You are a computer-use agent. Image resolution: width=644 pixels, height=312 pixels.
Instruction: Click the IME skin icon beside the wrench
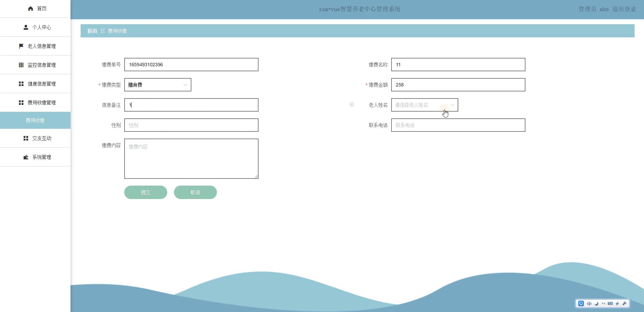pos(617,304)
